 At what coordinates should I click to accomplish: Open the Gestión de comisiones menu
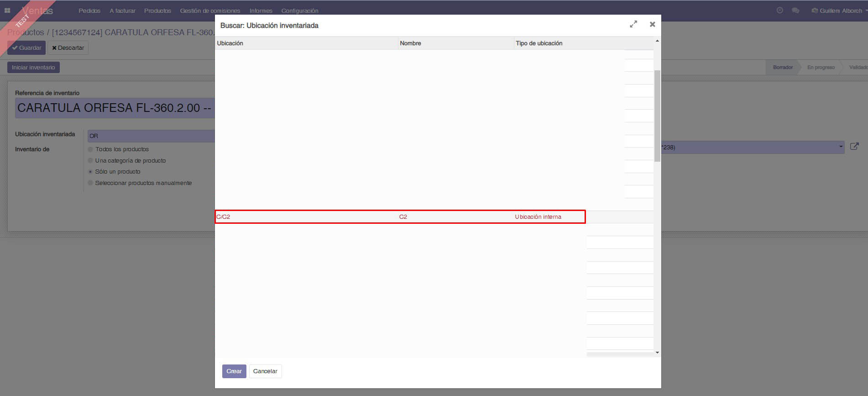click(210, 11)
